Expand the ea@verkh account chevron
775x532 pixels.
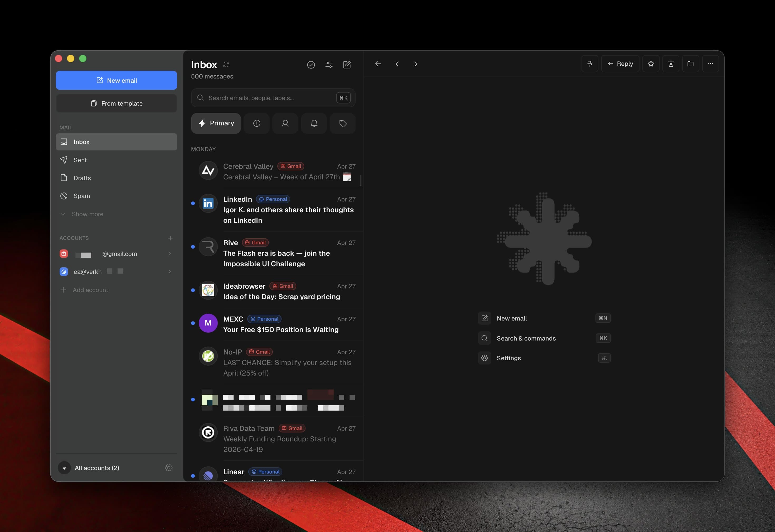tap(169, 272)
